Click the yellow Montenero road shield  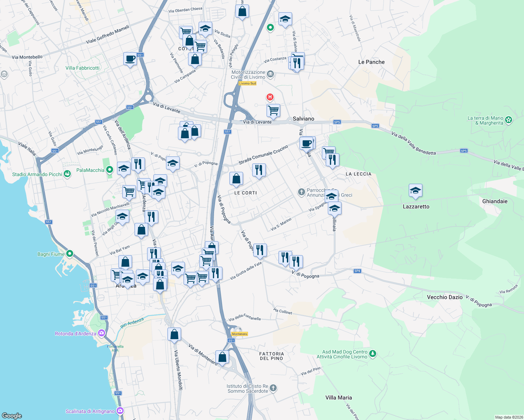coord(239,334)
